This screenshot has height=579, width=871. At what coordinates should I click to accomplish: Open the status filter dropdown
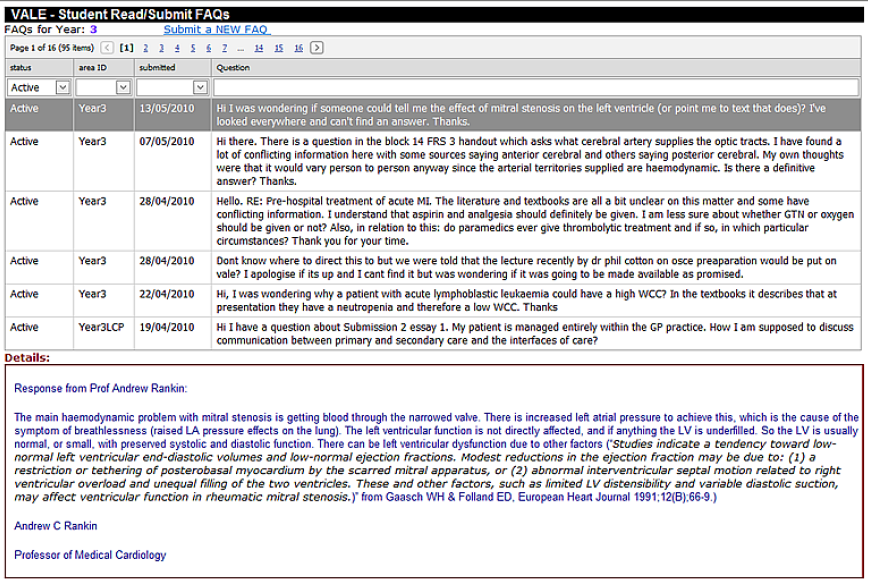click(62, 88)
